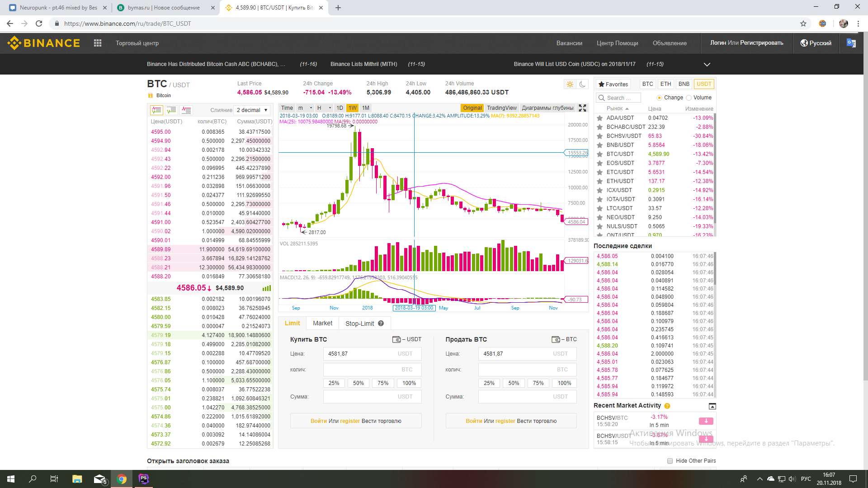Open the TradingView chart tab

(501, 108)
